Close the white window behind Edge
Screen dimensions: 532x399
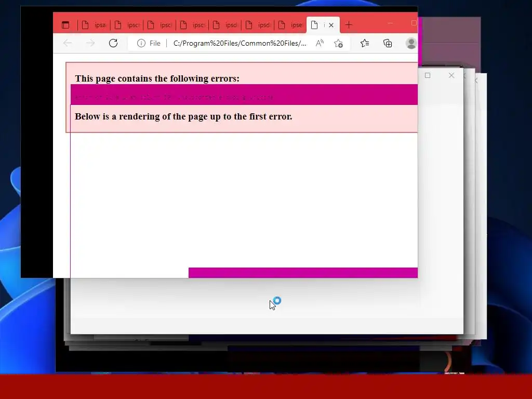[451, 75]
